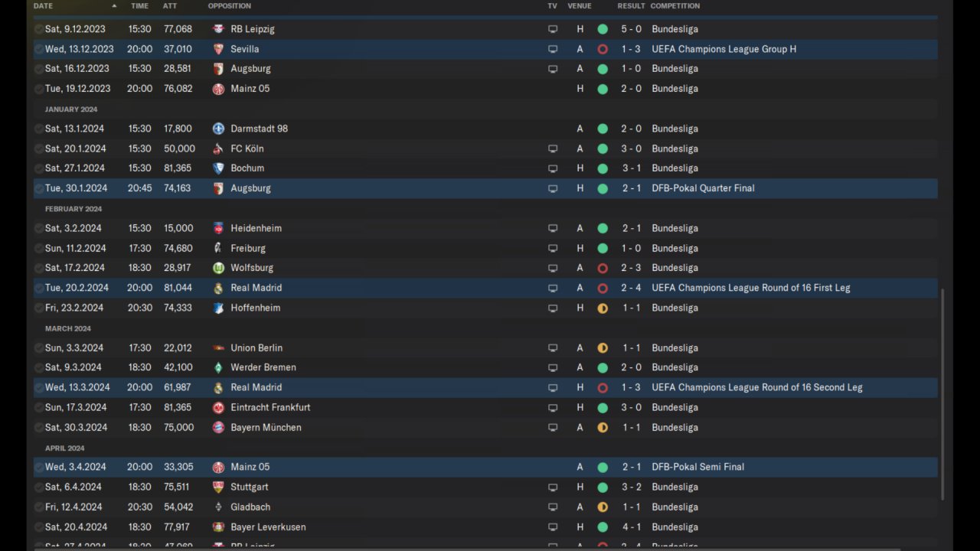Open the 5 - 0 result versus RB Leipzig
Image resolution: width=980 pixels, height=551 pixels.
click(x=631, y=29)
